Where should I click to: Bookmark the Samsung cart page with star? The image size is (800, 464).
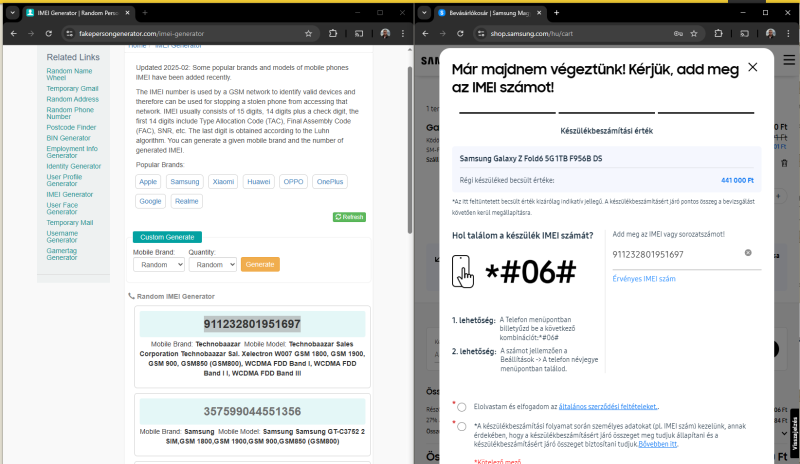click(694, 34)
